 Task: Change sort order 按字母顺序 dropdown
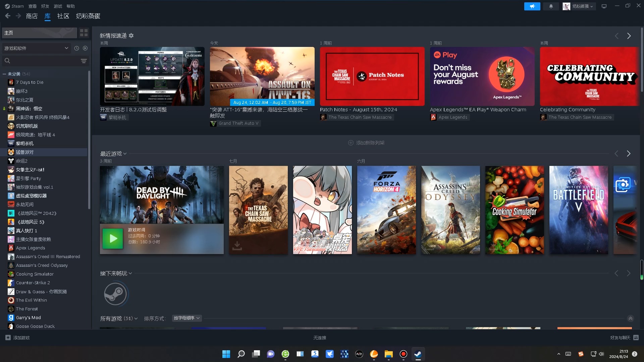[x=187, y=318]
